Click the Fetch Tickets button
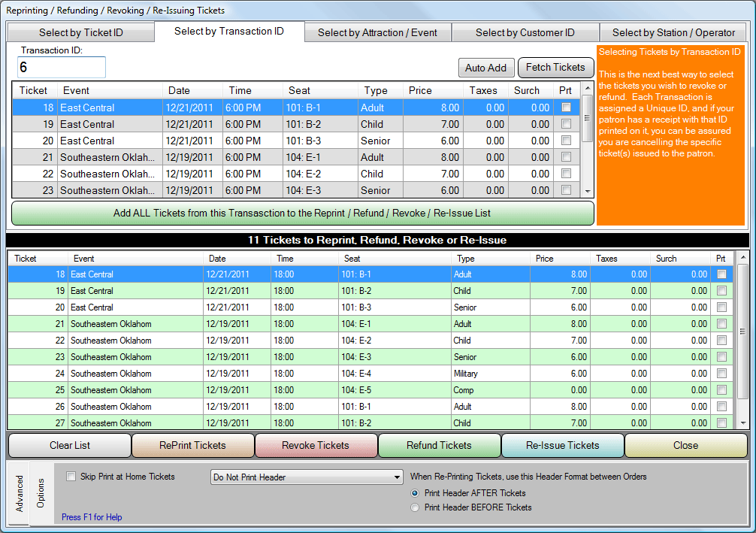This screenshot has height=533, width=756. [555, 68]
